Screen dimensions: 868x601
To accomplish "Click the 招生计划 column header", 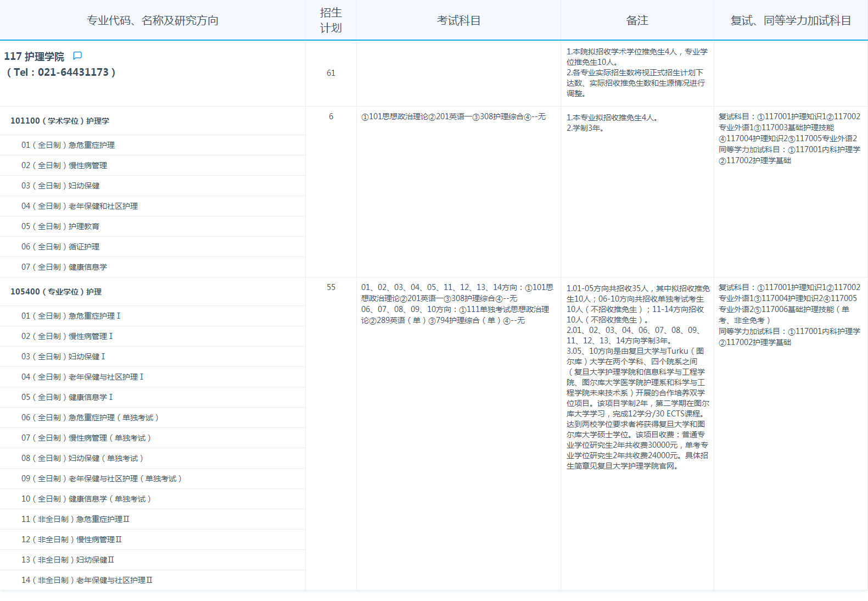I will pos(331,20).
